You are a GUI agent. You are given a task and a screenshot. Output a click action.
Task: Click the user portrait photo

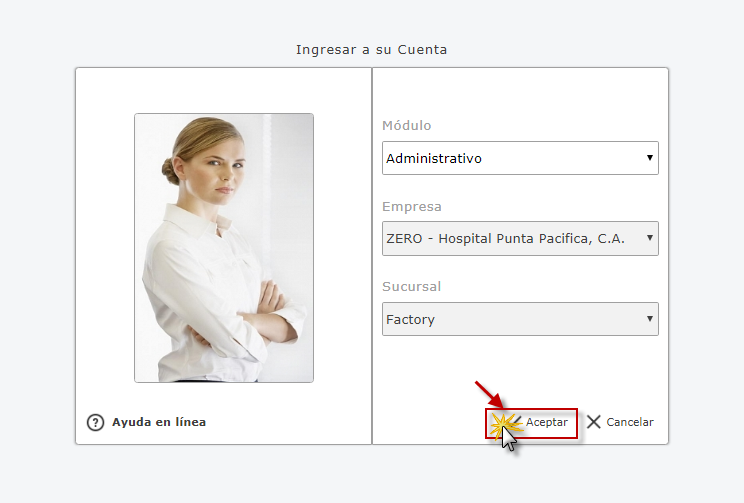(224, 247)
